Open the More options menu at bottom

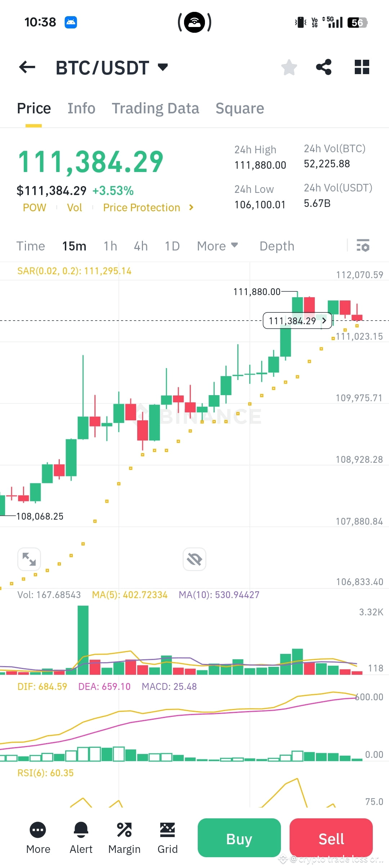(38, 838)
